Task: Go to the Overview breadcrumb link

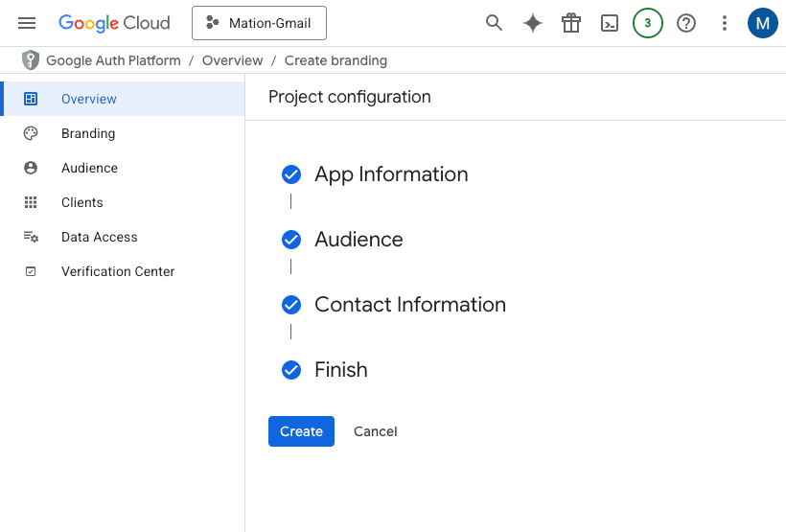Action: (x=233, y=60)
